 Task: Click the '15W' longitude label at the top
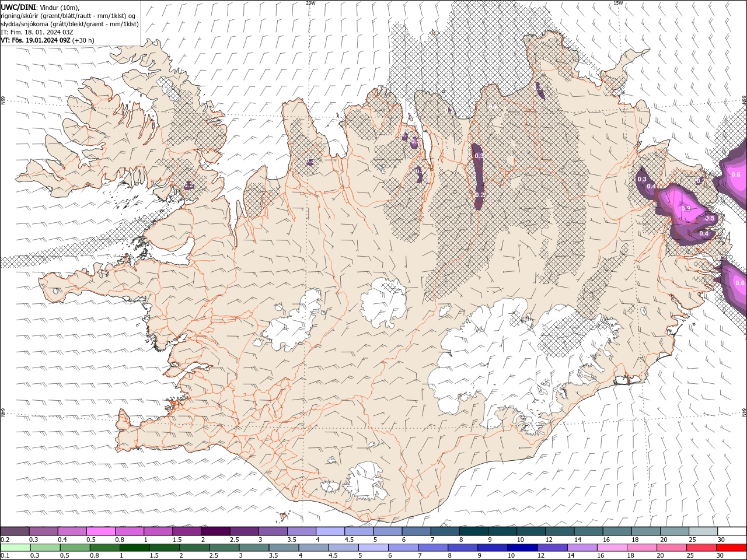618,3
